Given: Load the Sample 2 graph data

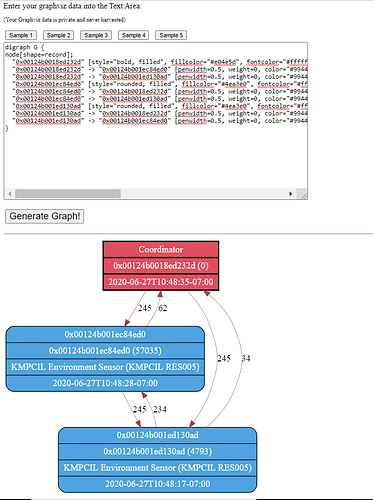Looking at the screenshot, I should [x=58, y=35].
